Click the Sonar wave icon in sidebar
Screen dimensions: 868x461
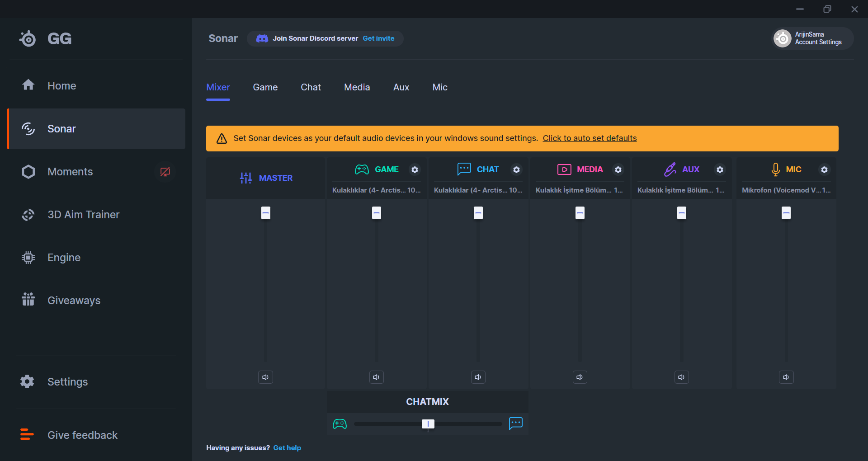point(28,129)
